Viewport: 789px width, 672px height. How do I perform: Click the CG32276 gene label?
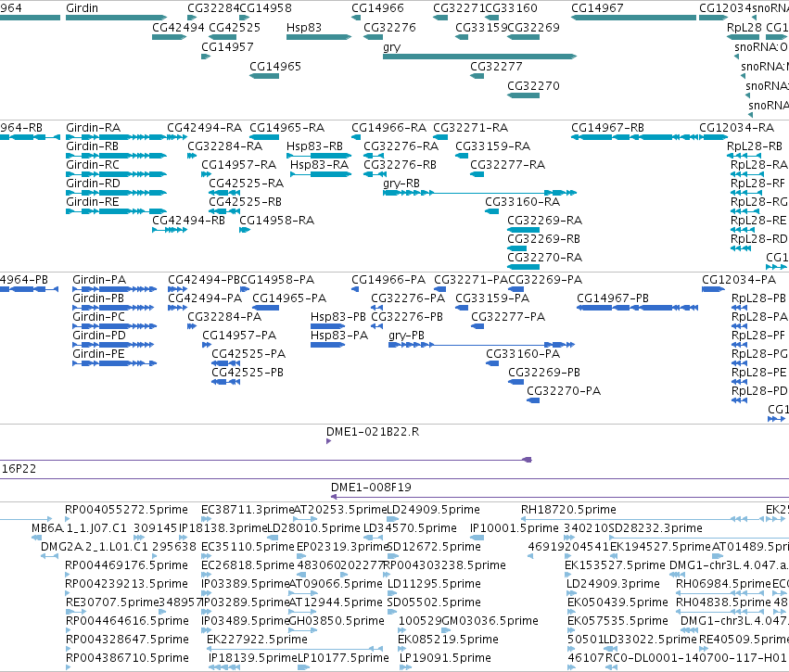(x=390, y=27)
